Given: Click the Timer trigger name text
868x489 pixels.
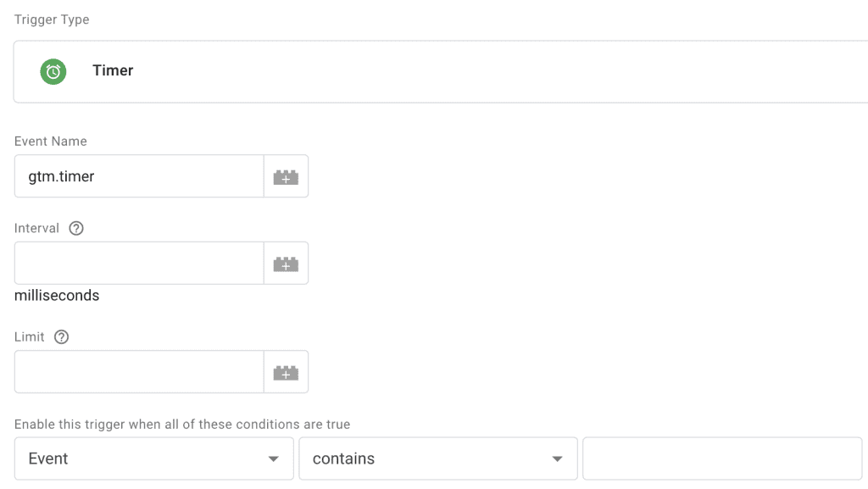Looking at the screenshot, I should (x=113, y=71).
